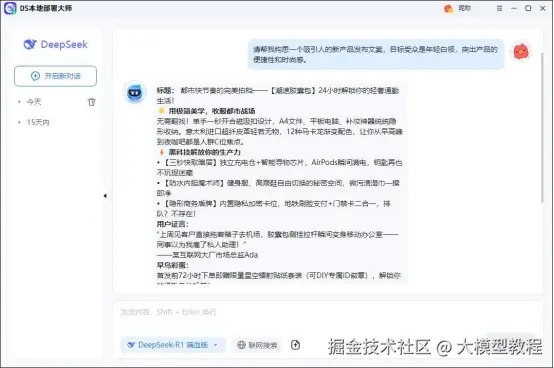554x368 pixels.
Task: Toggle 联网搜索 web search
Action: [x=257, y=345]
